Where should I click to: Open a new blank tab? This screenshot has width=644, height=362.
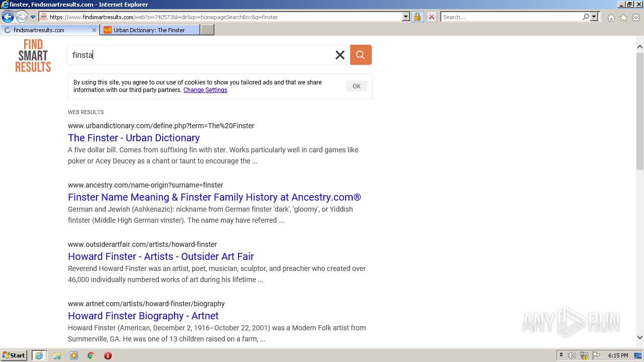207,30
